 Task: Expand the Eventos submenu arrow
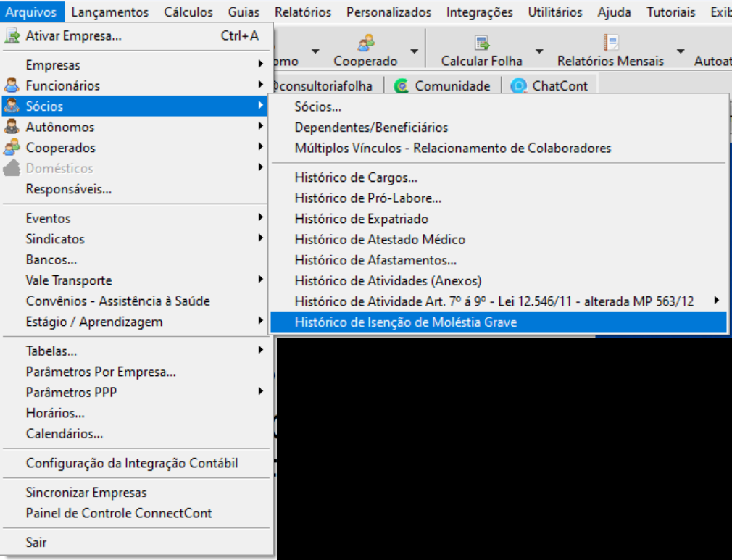click(260, 217)
